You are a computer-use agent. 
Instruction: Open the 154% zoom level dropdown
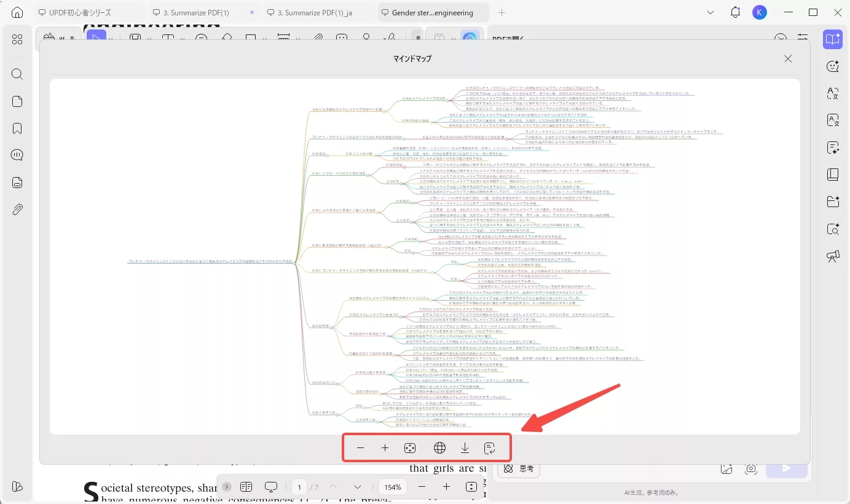[x=393, y=487]
